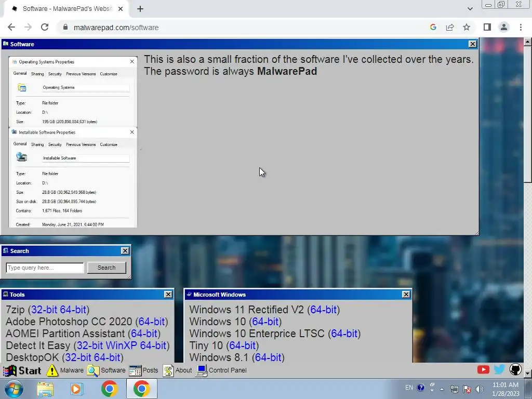This screenshot has height=399, width=532.
Task: Bookmark this page with star icon
Action: pos(467,28)
